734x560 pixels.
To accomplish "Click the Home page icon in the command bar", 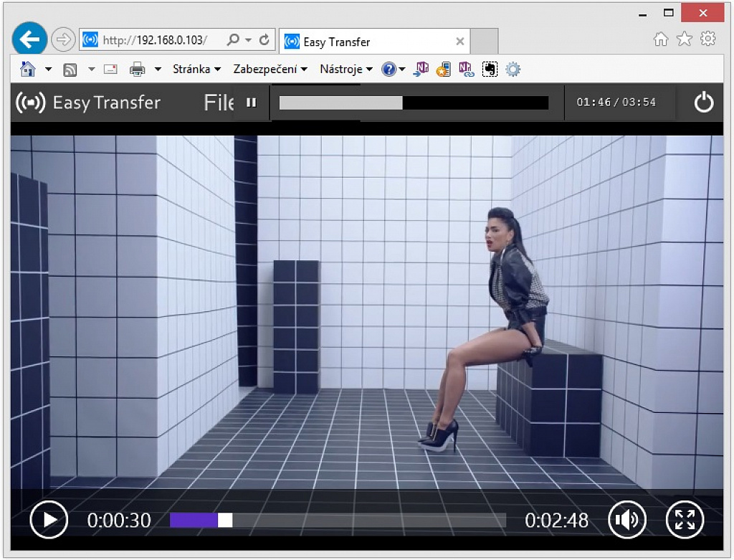I will coord(28,70).
